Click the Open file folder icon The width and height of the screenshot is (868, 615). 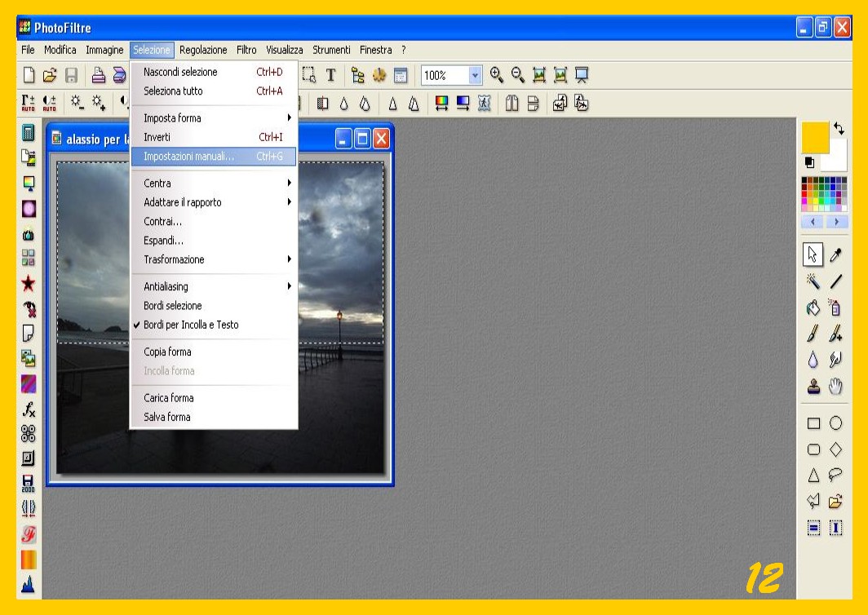(50, 75)
